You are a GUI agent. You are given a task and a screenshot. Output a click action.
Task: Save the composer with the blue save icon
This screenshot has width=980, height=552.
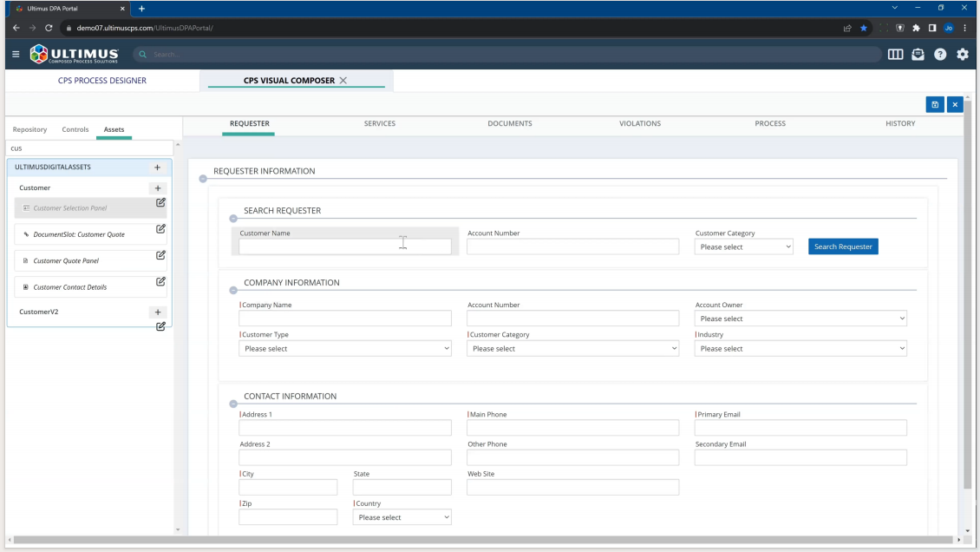click(x=935, y=104)
